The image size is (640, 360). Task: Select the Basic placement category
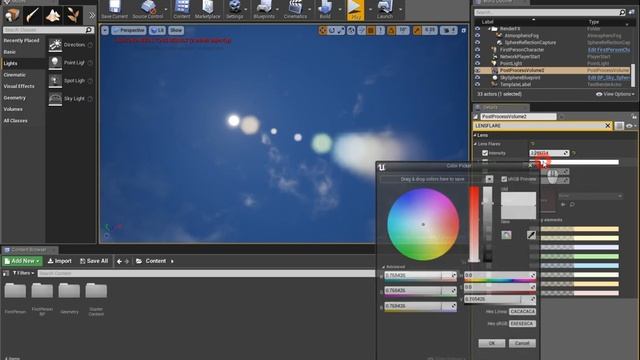click(x=10, y=52)
